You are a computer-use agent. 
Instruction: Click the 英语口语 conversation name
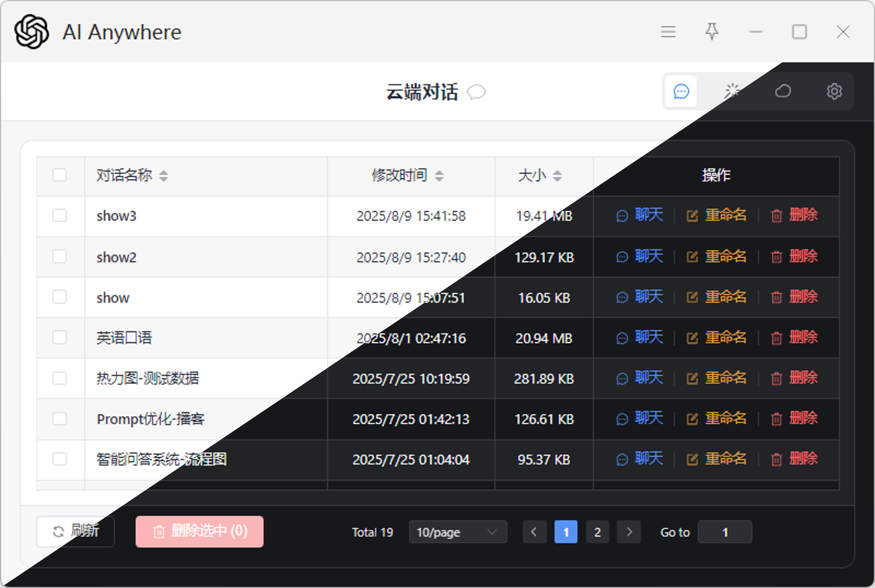124,338
